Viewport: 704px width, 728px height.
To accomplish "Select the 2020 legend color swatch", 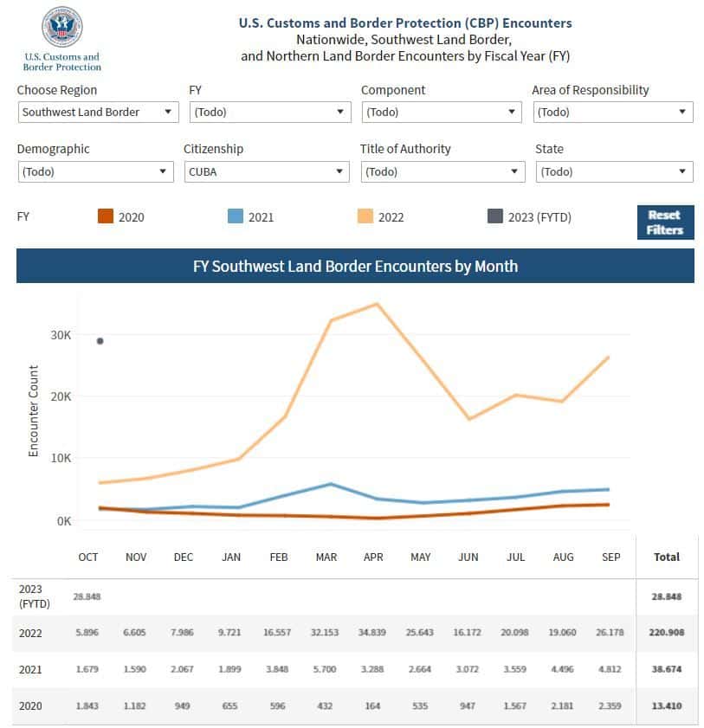I will tap(106, 216).
